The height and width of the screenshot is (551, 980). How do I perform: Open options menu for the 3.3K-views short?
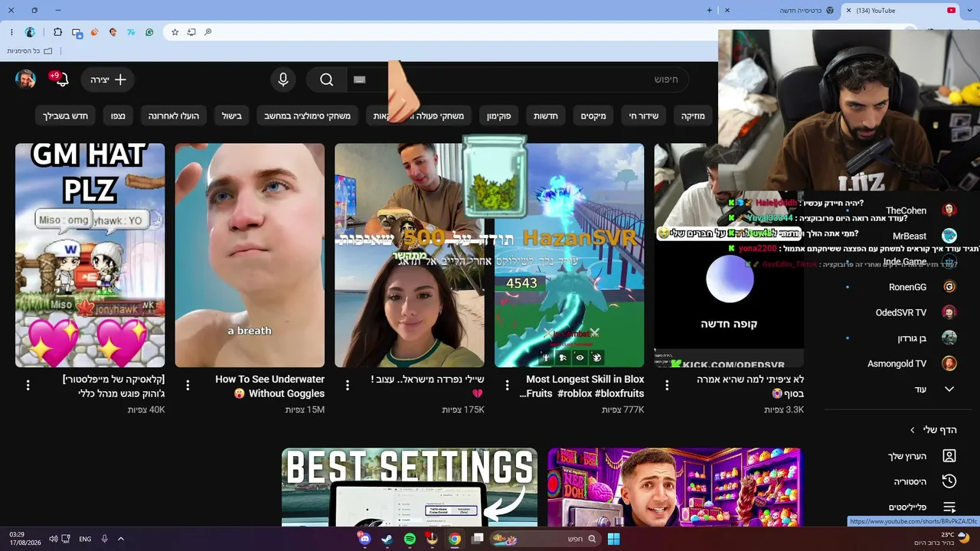coord(667,386)
